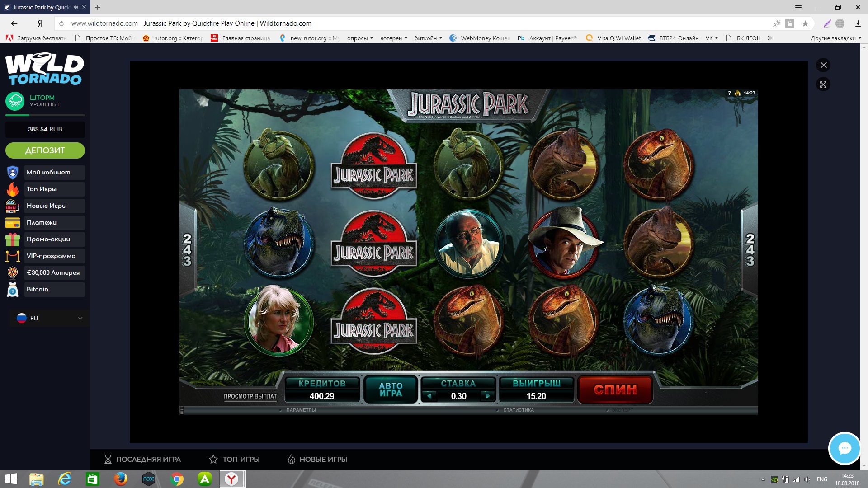The image size is (868, 488).
Task: Close the game overlay with X icon
Action: pyautogui.click(x=823, y=65)
